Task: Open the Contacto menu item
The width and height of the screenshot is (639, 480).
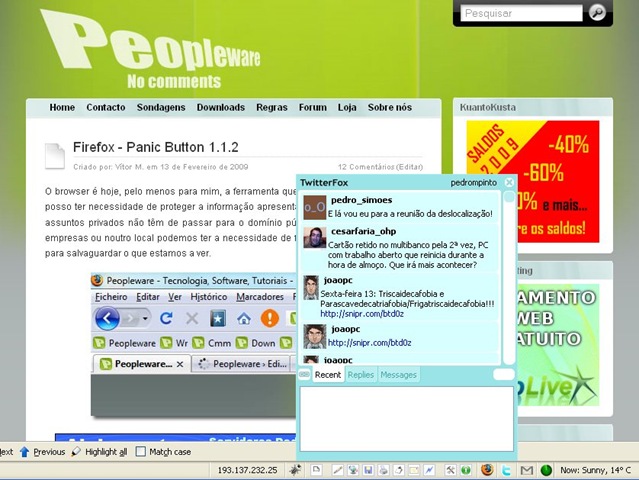Action: coord(106,107)
